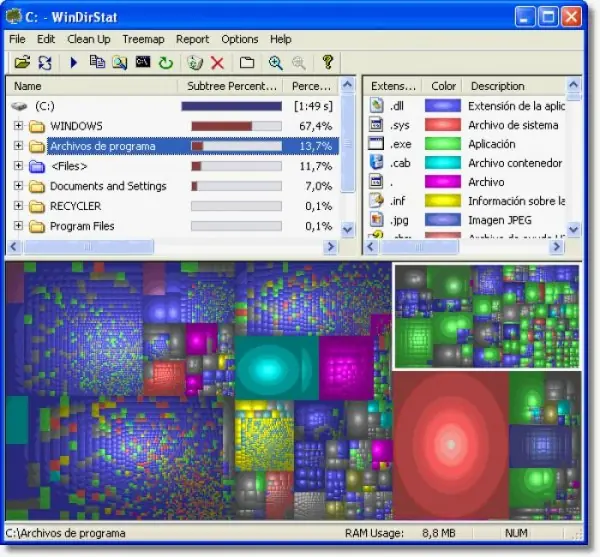Select the red .sys color swatch
Viewport: 600px width, 557px height.
pos(443,125)
